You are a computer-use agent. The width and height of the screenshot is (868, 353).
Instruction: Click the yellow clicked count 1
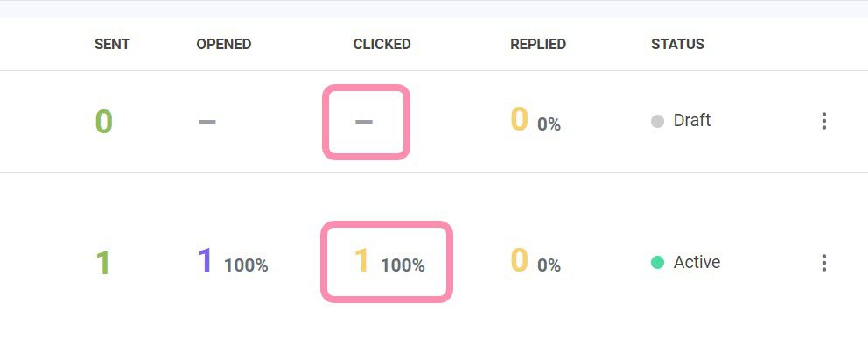pyautogui.click(x=362, y=260)
